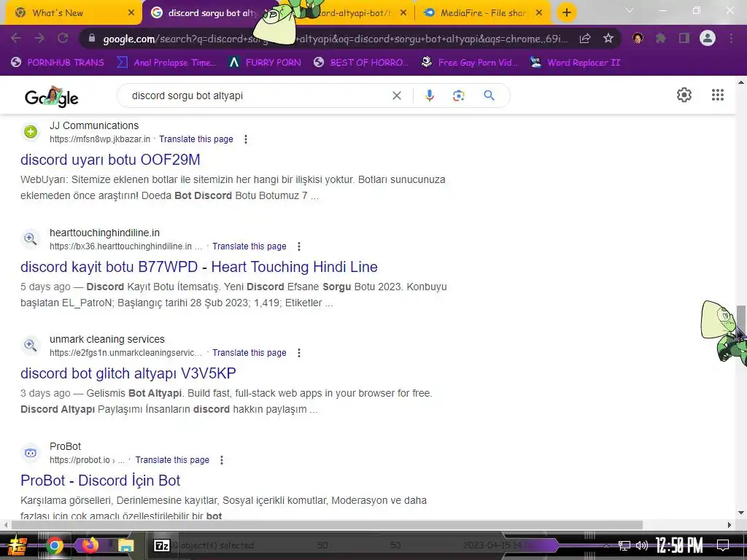The image size is (747, 560).
Task: Open Firefox from the taskbar
Action: click(90, 545)
